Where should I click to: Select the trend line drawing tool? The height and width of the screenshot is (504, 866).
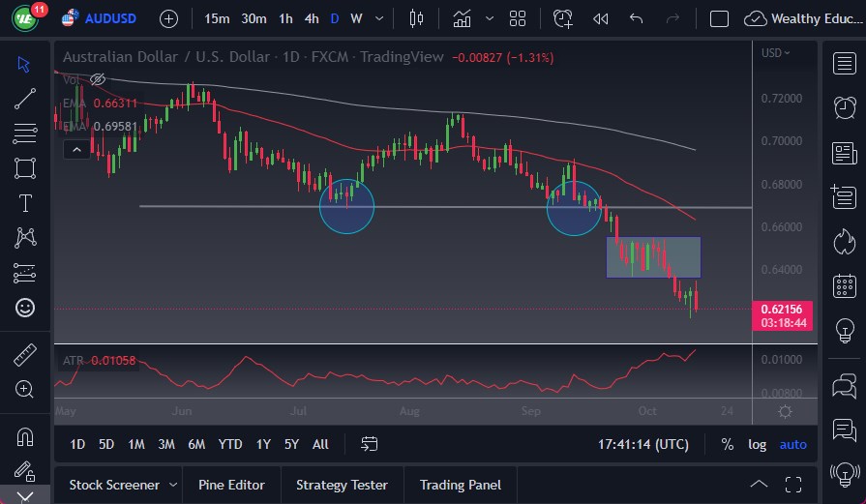pos(25,99)
